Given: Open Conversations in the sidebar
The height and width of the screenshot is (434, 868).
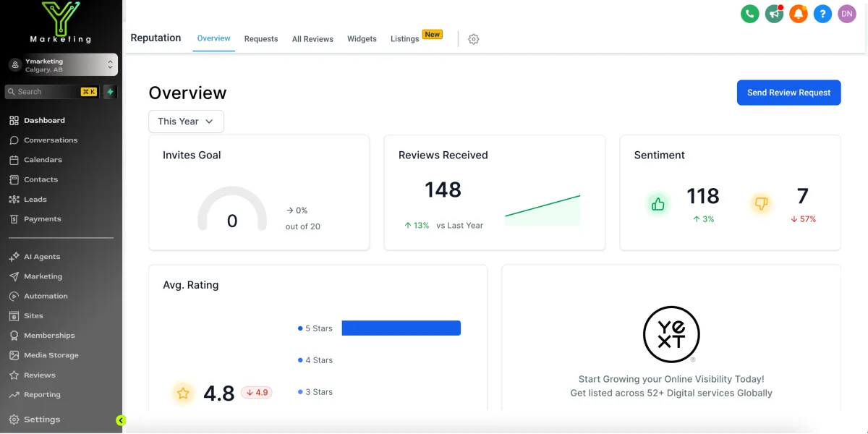Looking at the screenshot, I should click(51, 140).
